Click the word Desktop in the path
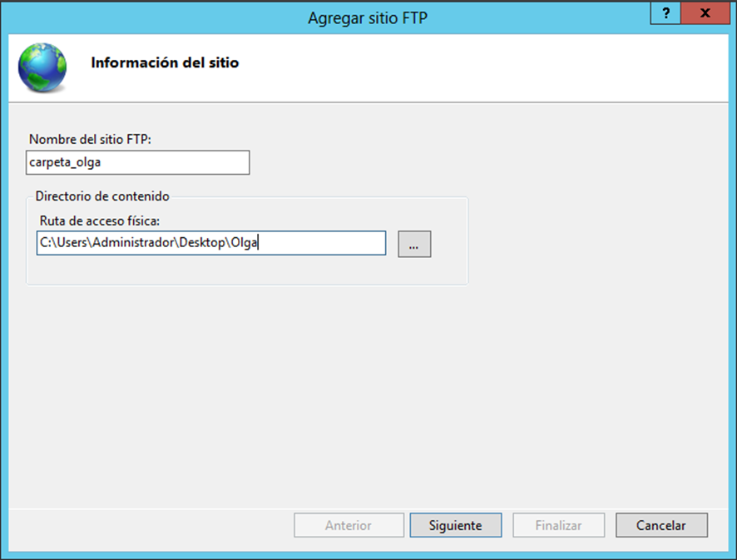737x560 pixels. click(x=203, y=243)
